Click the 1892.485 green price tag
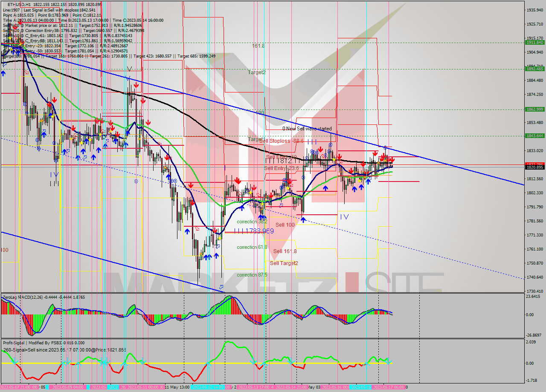 click(x=534, y=69)
